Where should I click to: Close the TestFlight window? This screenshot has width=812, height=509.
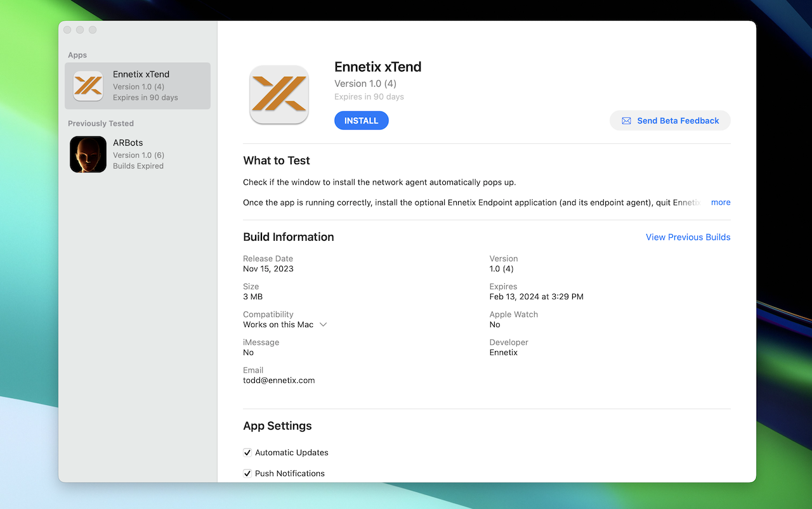67,30
